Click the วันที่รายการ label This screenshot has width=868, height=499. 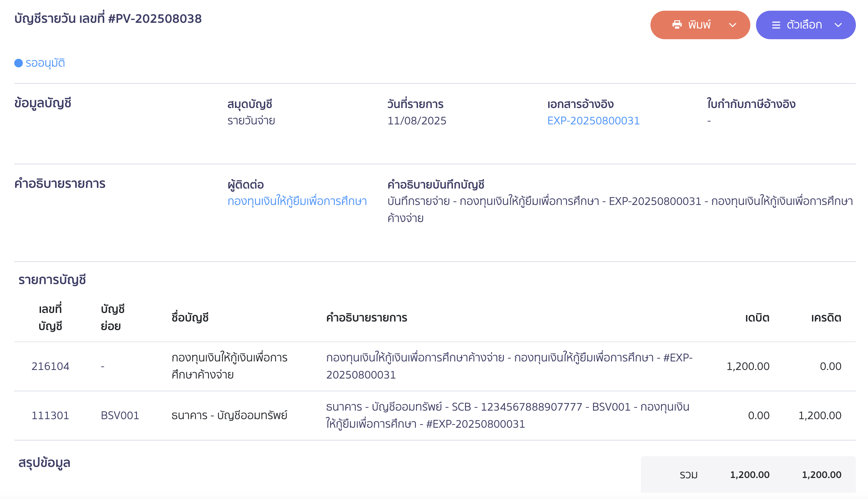point(415,104)
